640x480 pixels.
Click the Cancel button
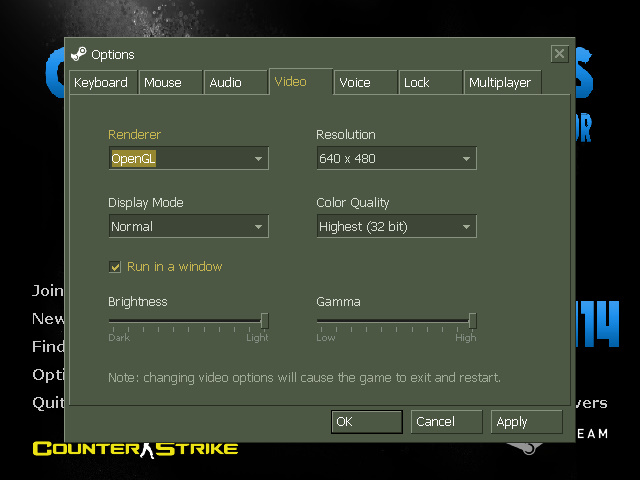pos(445,422)
